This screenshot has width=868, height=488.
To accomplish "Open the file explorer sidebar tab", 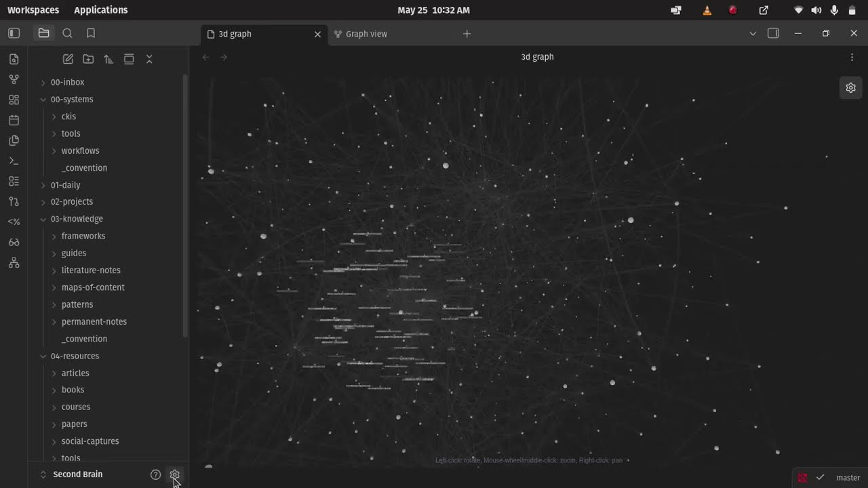I will 43,33.
